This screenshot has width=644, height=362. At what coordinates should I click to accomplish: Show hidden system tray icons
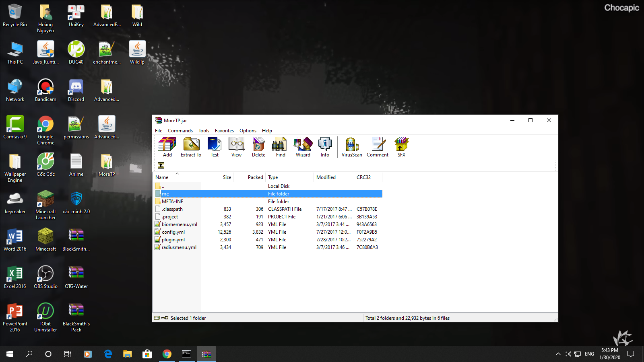point(558,354)
